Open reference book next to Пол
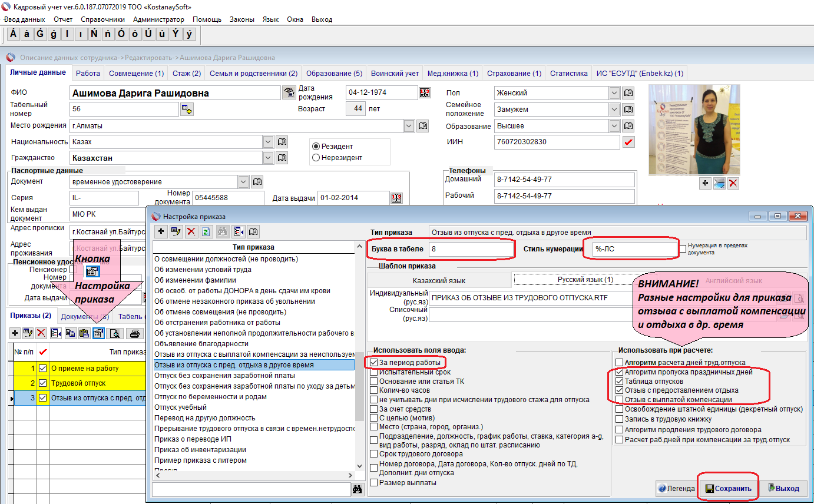814x504 pixels. point(628,93)
